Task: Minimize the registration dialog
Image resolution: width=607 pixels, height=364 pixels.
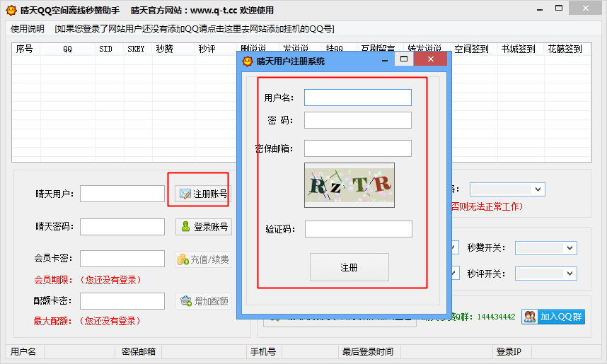Action: 385,59
